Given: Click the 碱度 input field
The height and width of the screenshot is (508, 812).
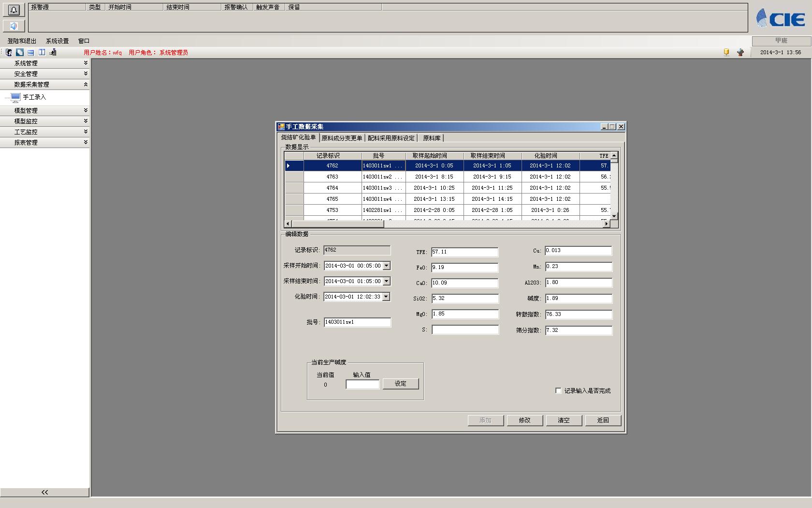Looking at the screenshot, I should 579,299.
